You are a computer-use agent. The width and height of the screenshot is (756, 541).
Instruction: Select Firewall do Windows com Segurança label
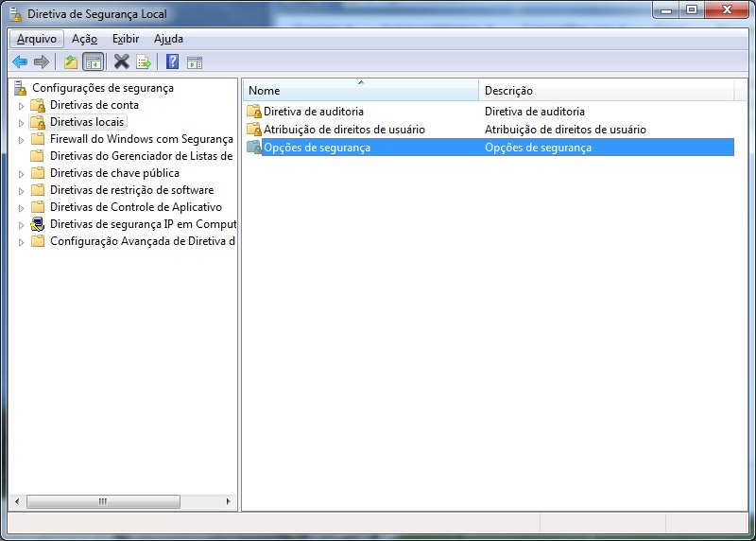(x=142, y=139)
